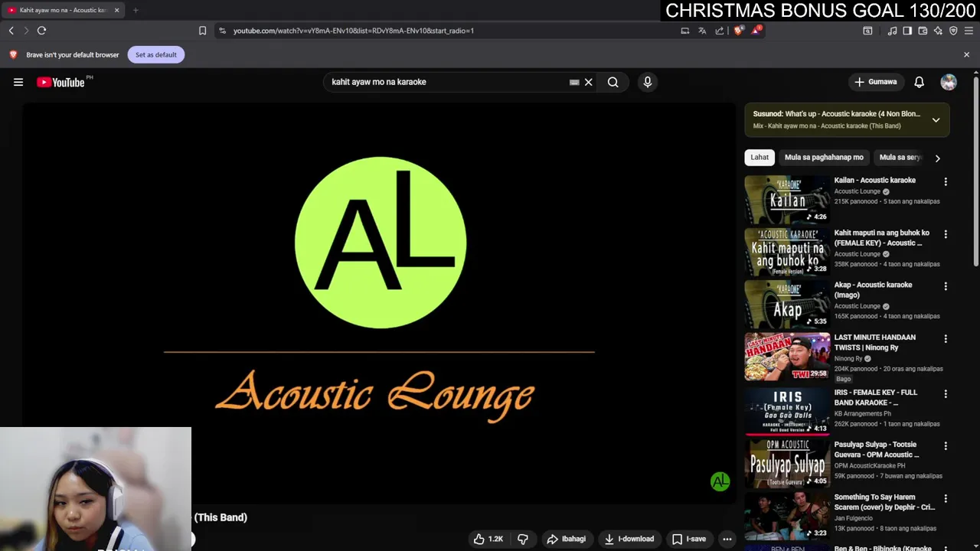Open Brave Shields lion icon
This screenshot has height=551, width=980.
point(738,31)
